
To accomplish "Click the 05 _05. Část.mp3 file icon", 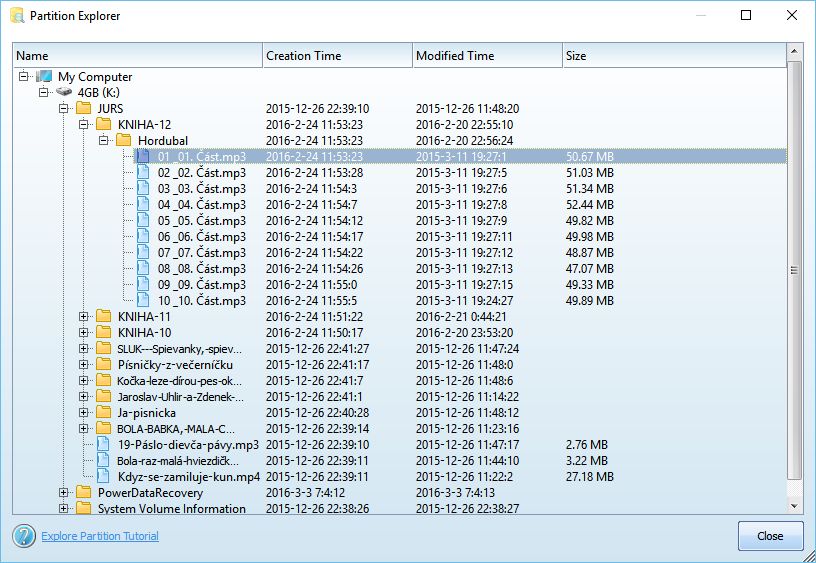I will [x=143, y=221].
